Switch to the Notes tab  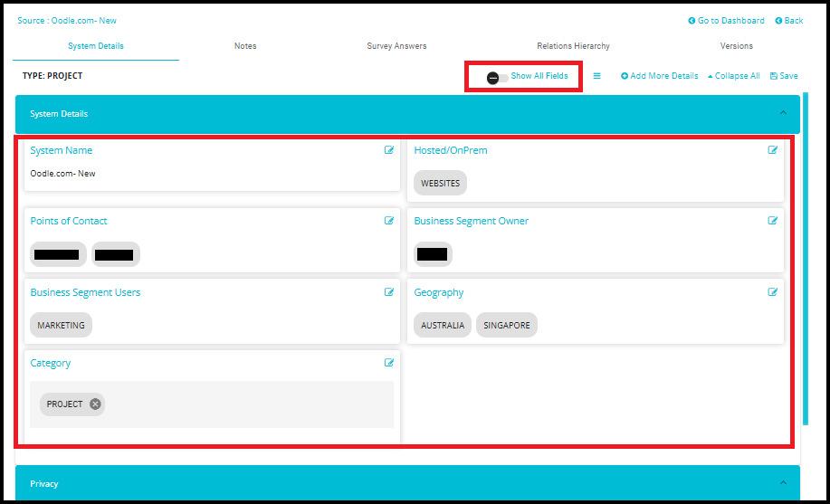tap(245, 46)
